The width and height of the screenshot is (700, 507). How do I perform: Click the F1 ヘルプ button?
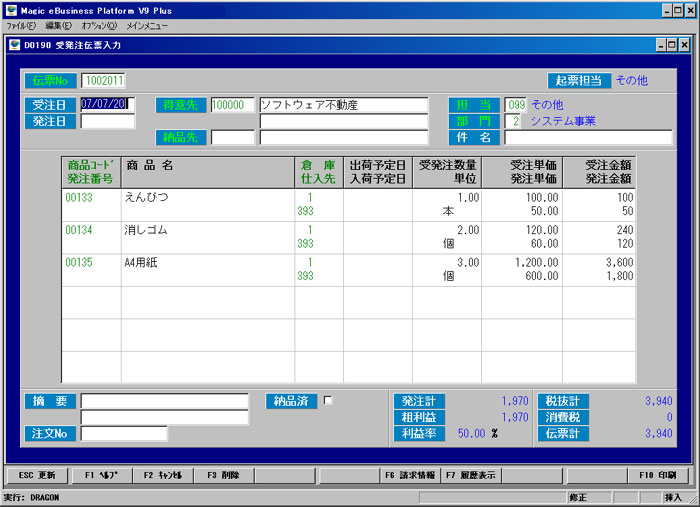(101, 475)
